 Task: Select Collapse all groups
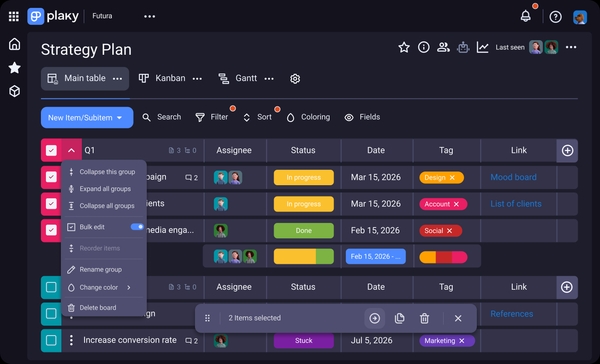(x=104, y=206)
